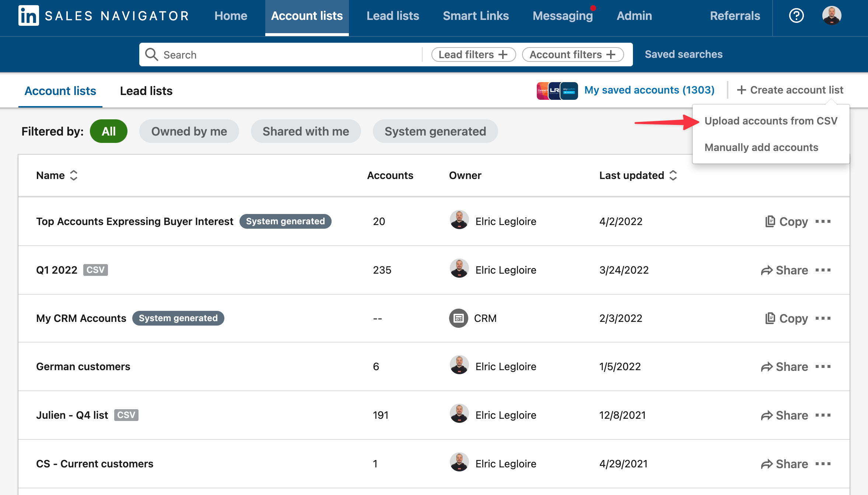The height and width of the screenshot is (495, 868).
Task: Select Upload accounts from CSV
Action: tap(771, 121)
